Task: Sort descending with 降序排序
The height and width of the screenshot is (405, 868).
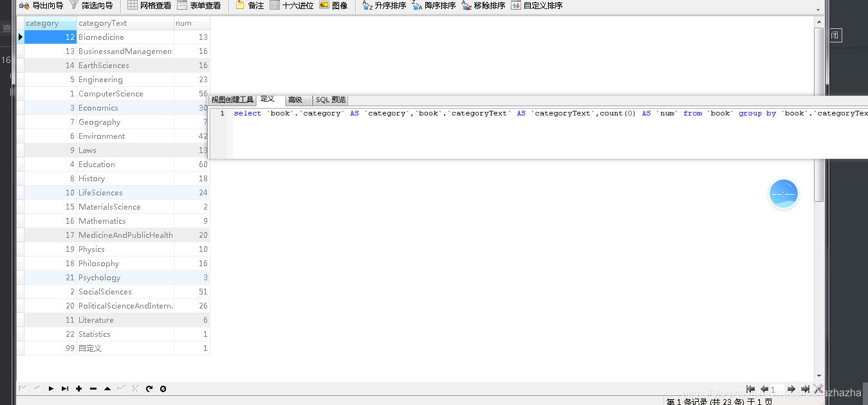Action: [434, 6]
